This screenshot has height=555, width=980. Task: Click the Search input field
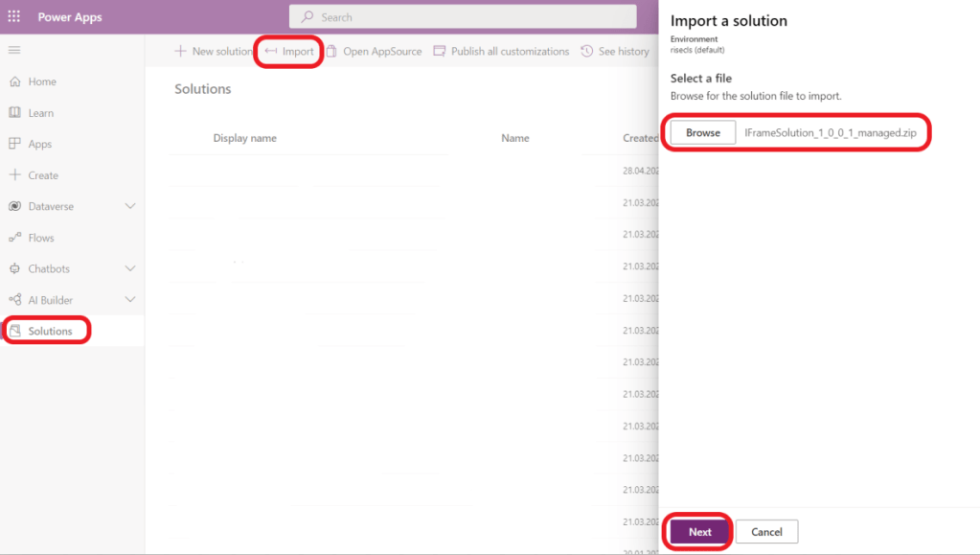pyautogui.click(x=463, y=17)
